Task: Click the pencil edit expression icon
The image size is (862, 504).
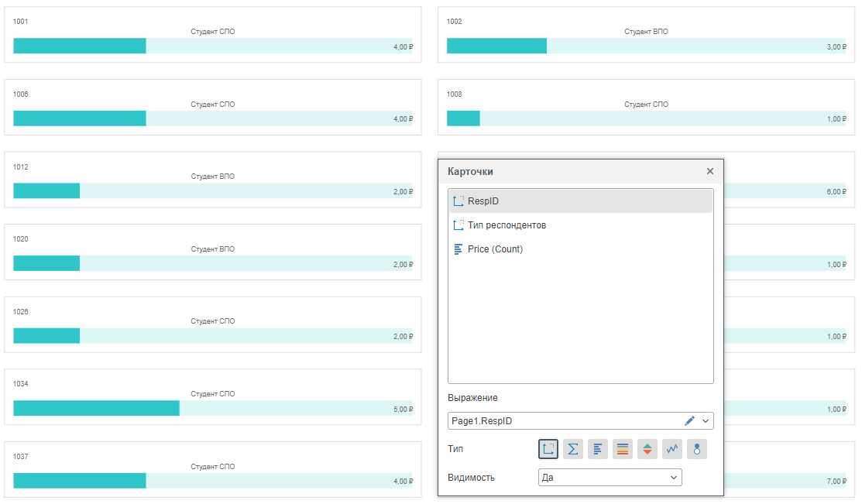Action: (x=690, y=421)
